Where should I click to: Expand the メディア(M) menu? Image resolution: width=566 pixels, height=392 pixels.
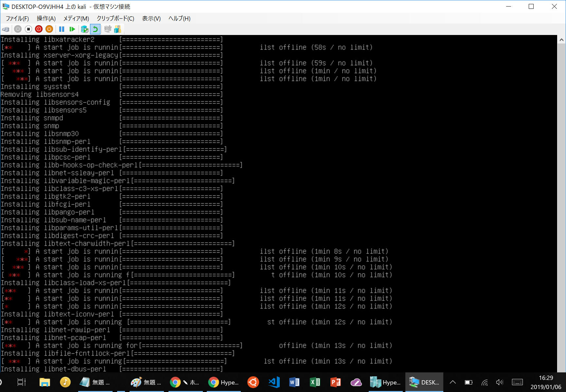point(76,19)
